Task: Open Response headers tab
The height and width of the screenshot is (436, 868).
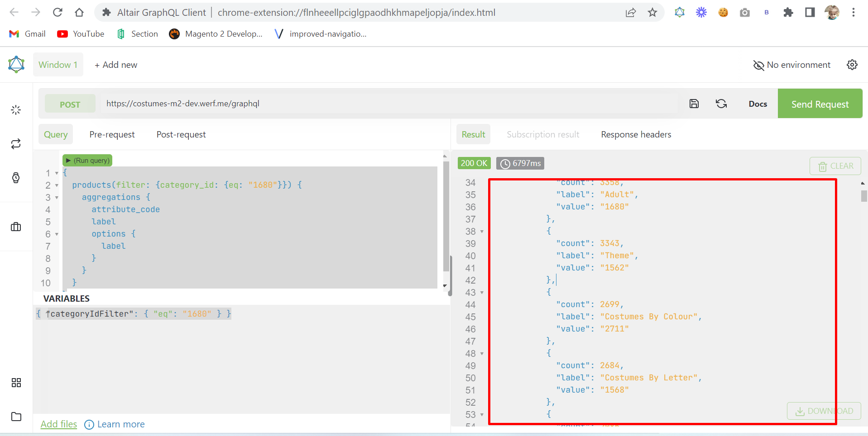Action: click(x=636, y=134)
